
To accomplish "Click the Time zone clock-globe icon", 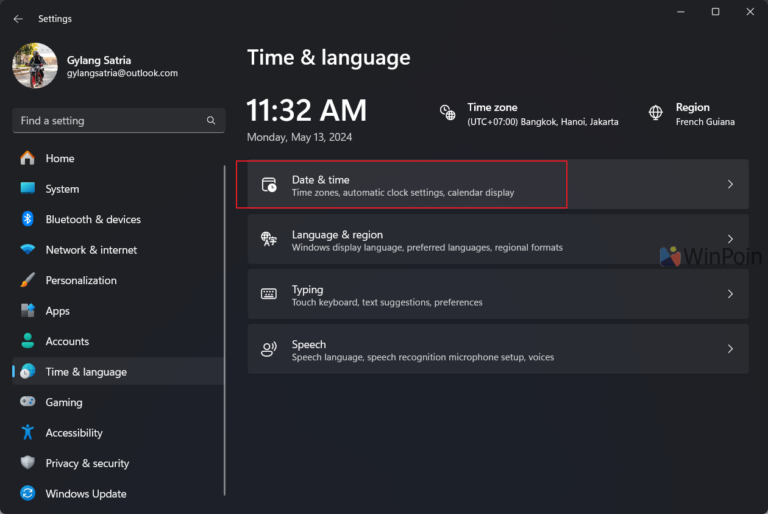I will point(447,113).
